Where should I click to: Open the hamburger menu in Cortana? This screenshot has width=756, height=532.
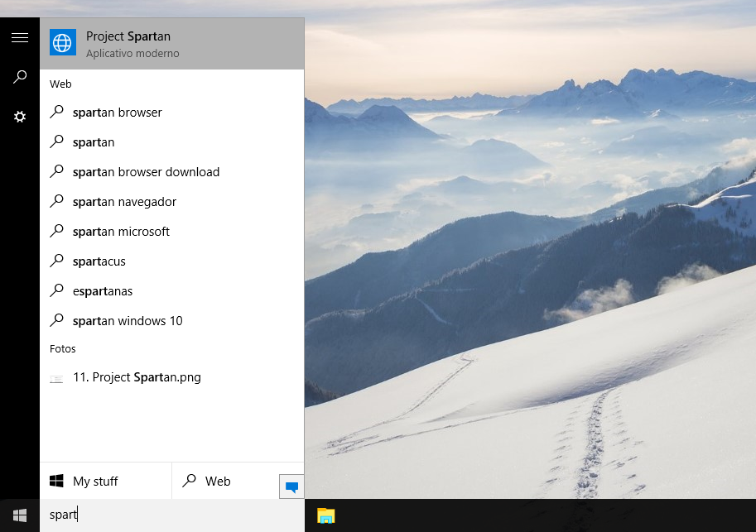19,37
